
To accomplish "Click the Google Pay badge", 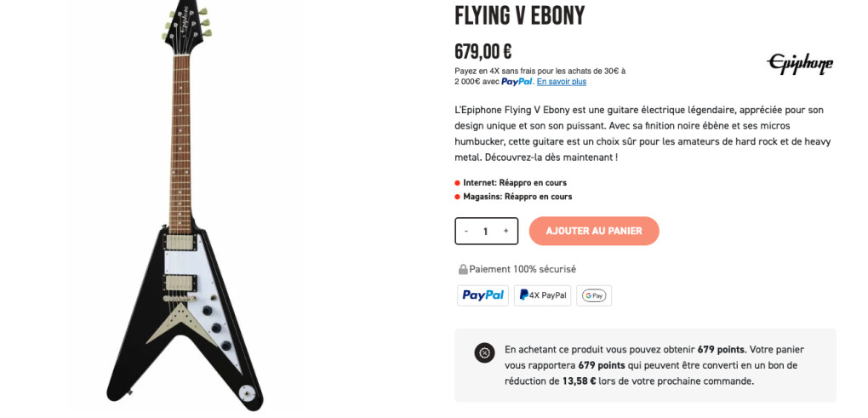I will pos(594,295).
